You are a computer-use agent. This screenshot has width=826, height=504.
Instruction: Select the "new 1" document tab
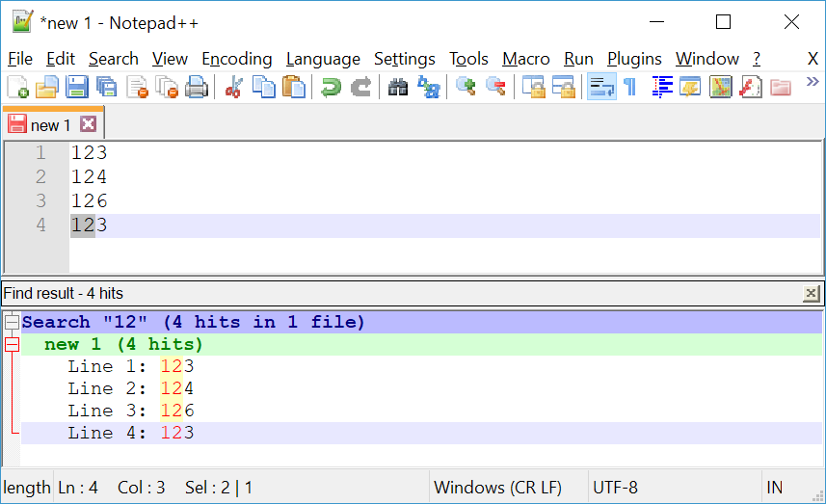[x=53, y=124]
